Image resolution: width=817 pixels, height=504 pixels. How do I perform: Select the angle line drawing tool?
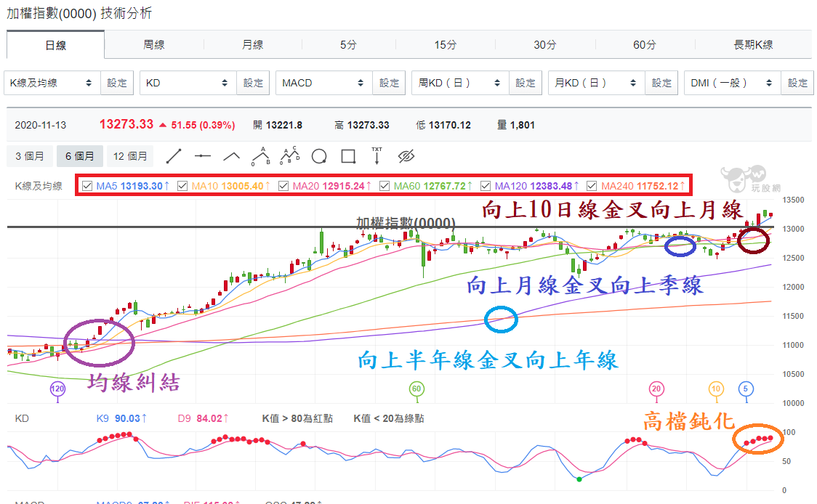point(231,156)
